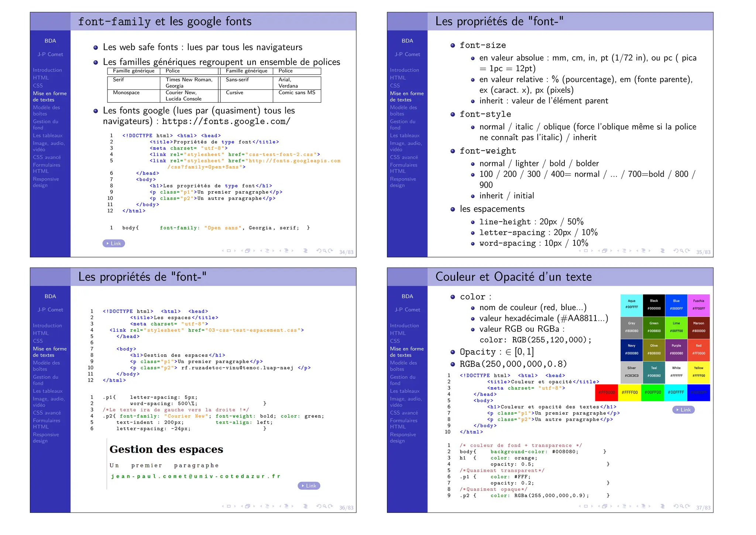Screen dimensions: 756x535
Task: Open Les tableaux section in slide 36 sidebar
Action: point(48,391)
